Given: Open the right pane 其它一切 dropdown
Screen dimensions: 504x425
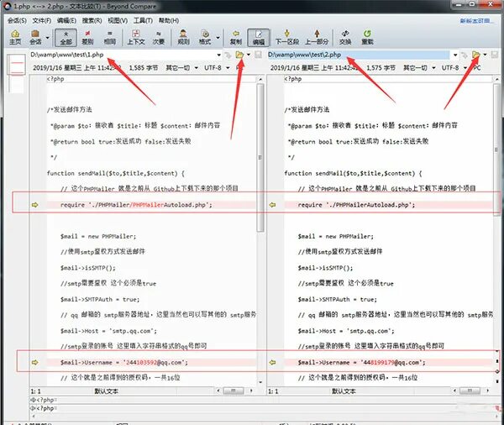Looking at the screenshot, I should click(419, 68).
